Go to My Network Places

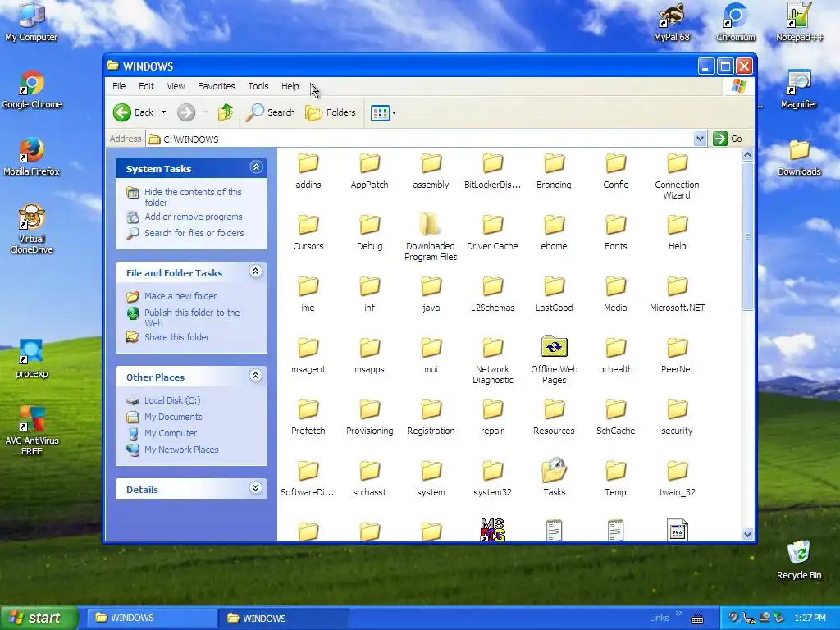(181, 450)
